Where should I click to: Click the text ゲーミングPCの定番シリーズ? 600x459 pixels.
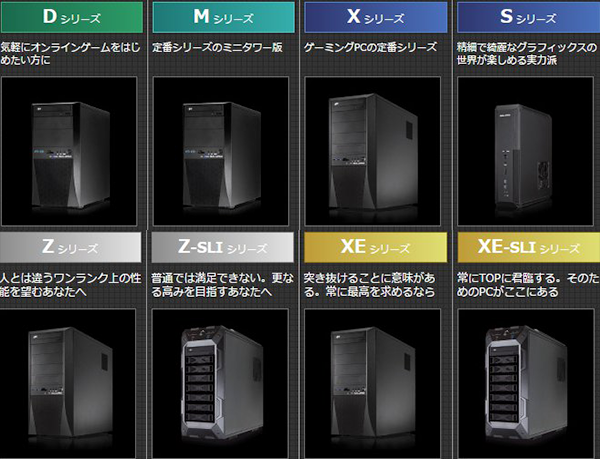[x=370, y=47]
